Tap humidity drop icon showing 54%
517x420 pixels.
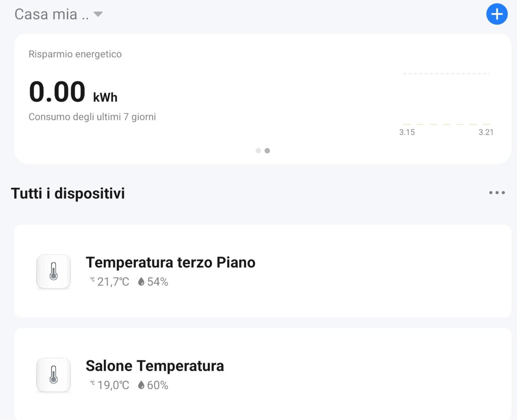coord(141,281)
